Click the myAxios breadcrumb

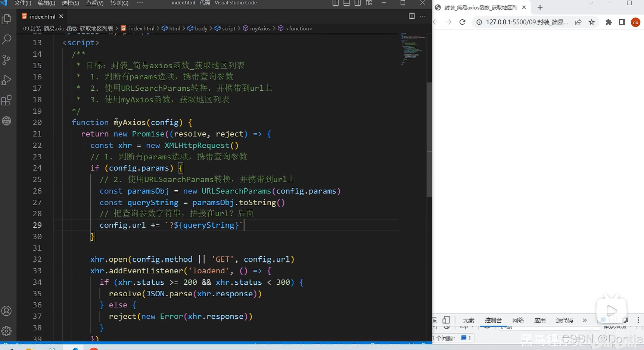pyautogui.click(x=257, y=28)
